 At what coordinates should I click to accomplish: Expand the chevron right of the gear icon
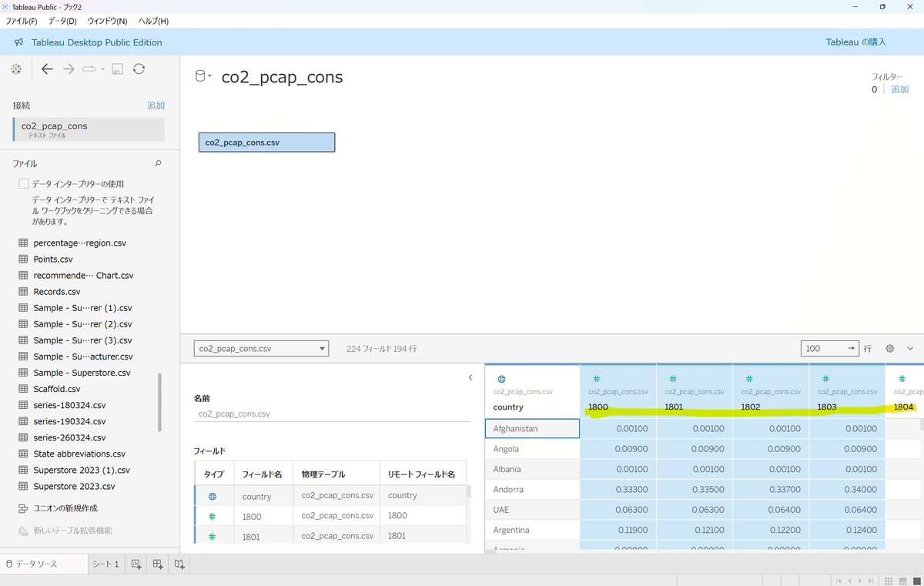pyautogui.click(x=909, y=349)
